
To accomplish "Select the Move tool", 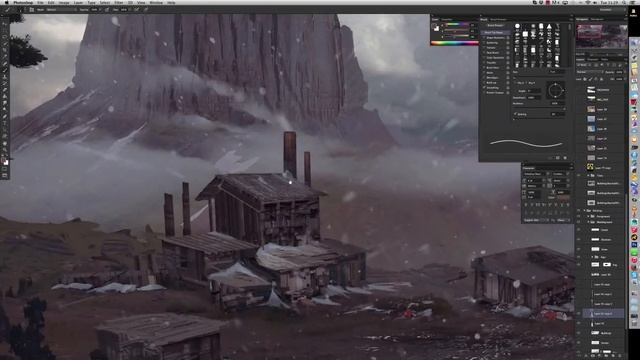I will click(x=5, y=24).
